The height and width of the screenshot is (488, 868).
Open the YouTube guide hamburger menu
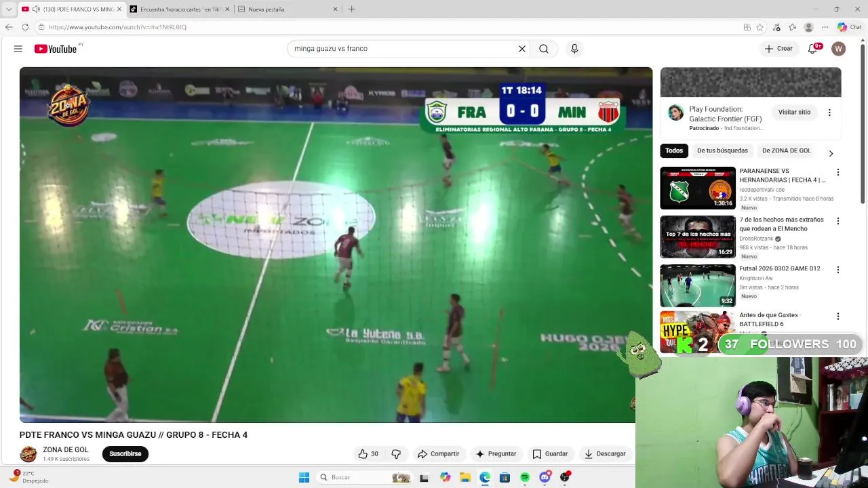coord(18,49)
